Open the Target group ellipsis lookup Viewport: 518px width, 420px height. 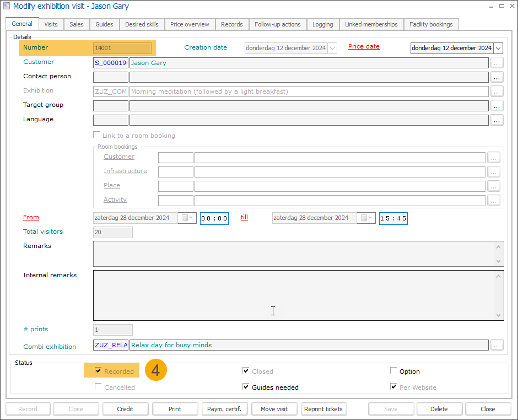[x=497, y=106]
